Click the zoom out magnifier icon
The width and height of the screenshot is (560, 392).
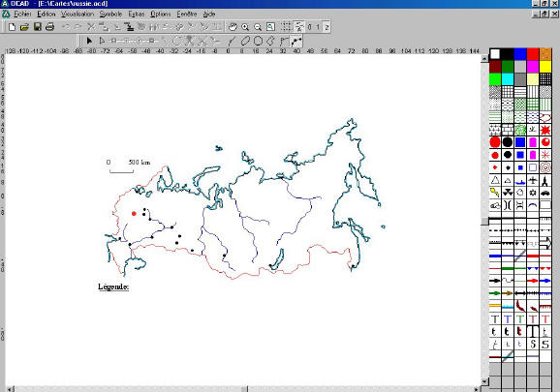coord(258,27)
